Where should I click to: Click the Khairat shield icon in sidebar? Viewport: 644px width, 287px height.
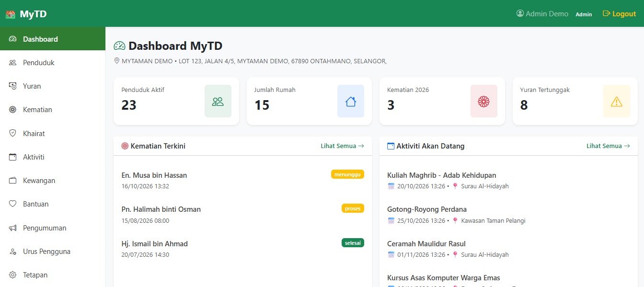pyautogui.click(x=13, y=133)
